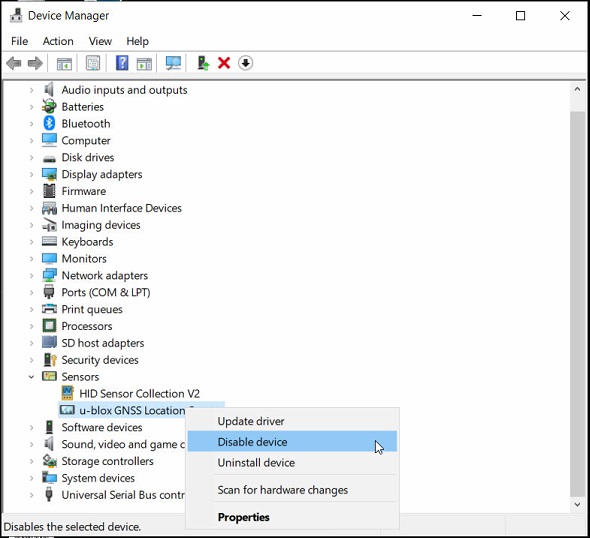
Task: Expand the Human Interface Devices node
Action: [32, 208]
